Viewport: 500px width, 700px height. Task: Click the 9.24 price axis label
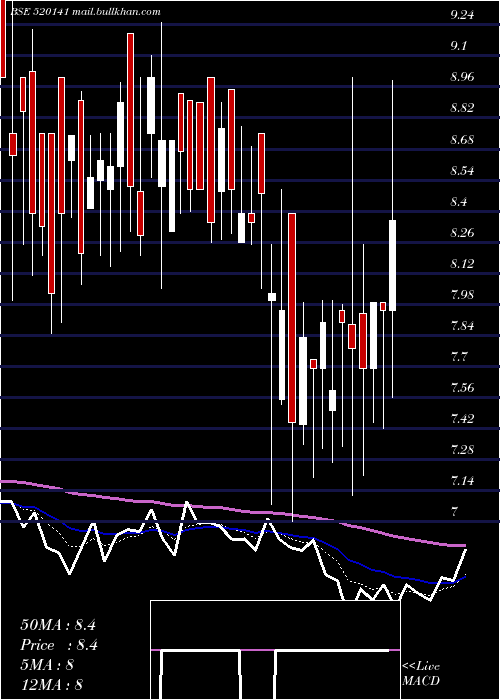(462, 15)
